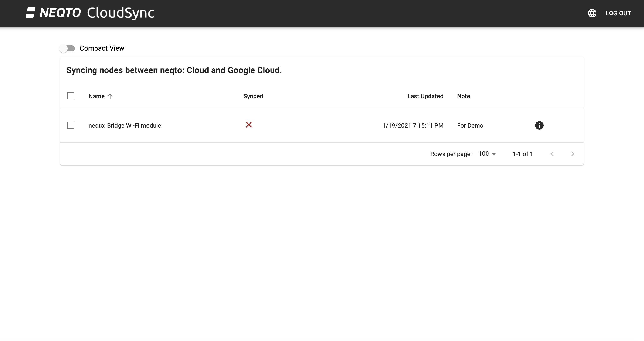Open the language globe icon
The image size is (644, 341).
[x=592, y=13]
